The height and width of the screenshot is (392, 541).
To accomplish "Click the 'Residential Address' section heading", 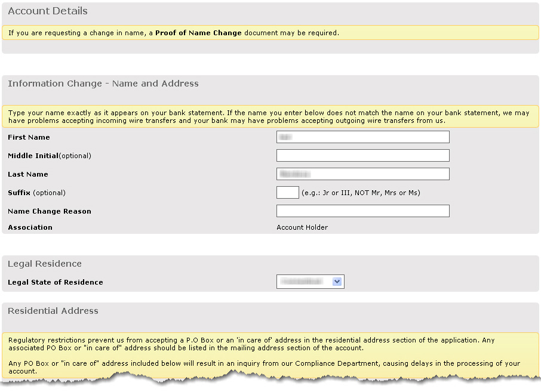I will (53, 311).
